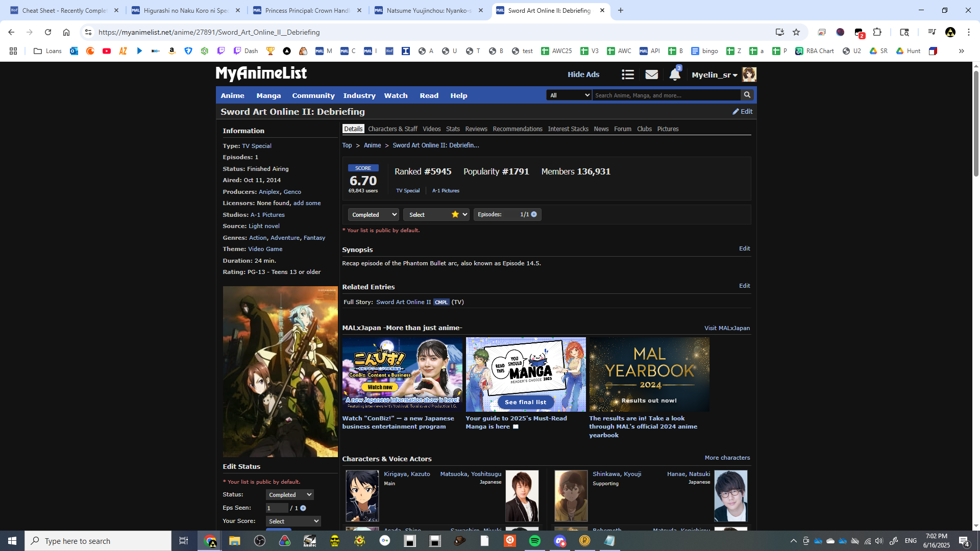The width and height of the screenshot is (980, 551).
Task: Open the Community menu
Action: 313,95
